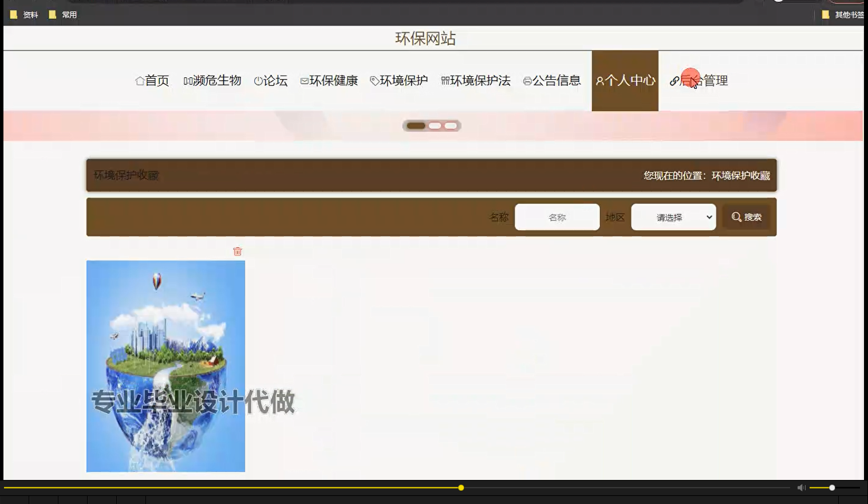The width and height of the screenshot is (868, 504).
Task: Click the clock icon next to 论坛
Action: tap(257, 81)
